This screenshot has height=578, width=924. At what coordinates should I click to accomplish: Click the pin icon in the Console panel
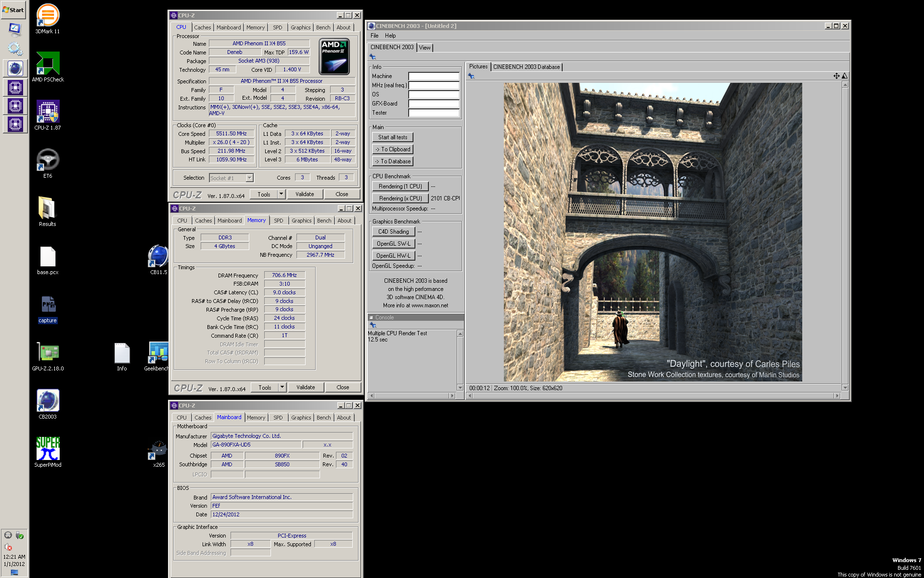(372, 325)
